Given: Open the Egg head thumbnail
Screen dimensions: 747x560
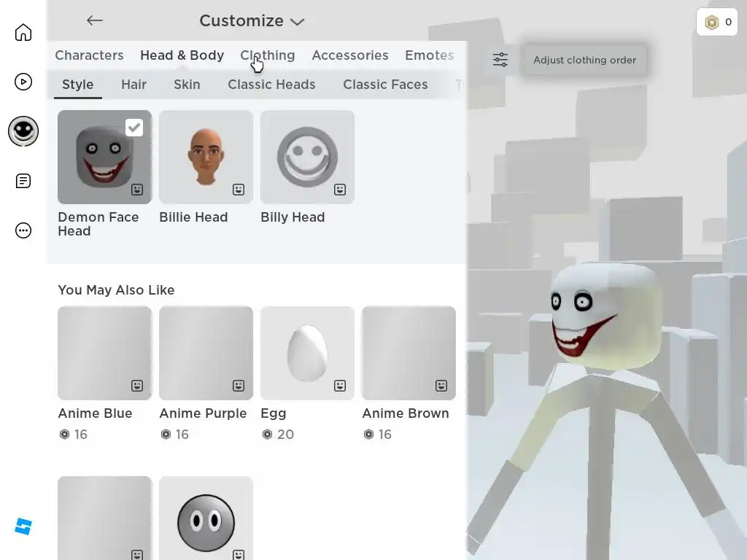Looking at the screenshot, I should pos(307,353).
